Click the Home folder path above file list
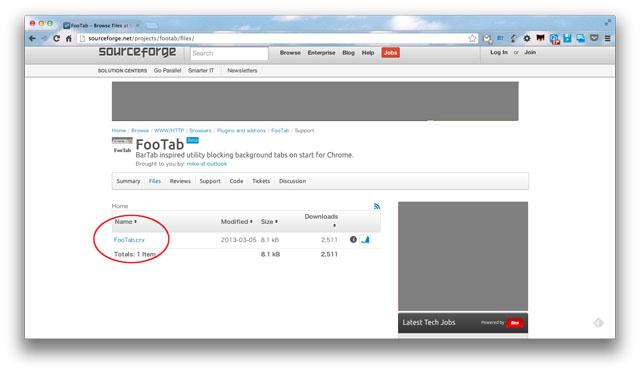This screenshot has height=373, width=640. point(120,206)
